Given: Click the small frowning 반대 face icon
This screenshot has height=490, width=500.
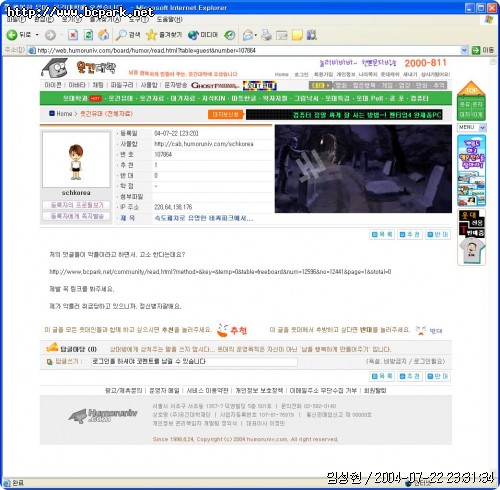Looking at the screenshot, I should pyautogui.click(x=429, y=330).
